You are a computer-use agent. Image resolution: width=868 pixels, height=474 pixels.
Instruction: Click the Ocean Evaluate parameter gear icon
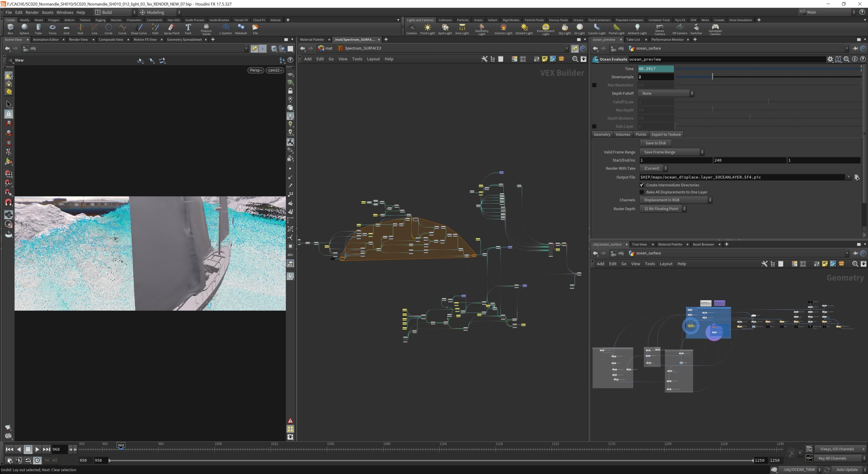point(830,59)
